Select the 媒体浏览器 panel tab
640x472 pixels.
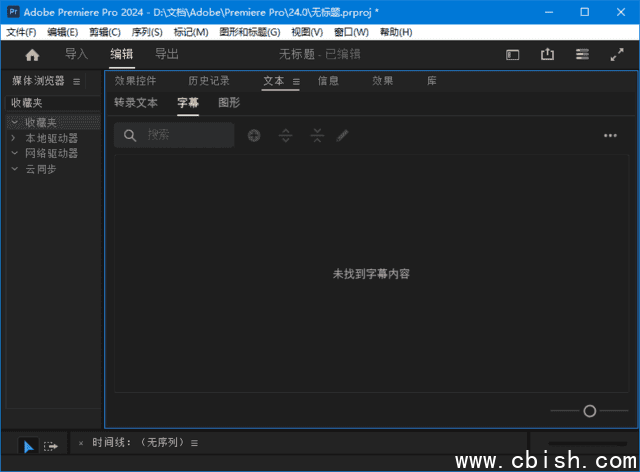tap(38, 81)
